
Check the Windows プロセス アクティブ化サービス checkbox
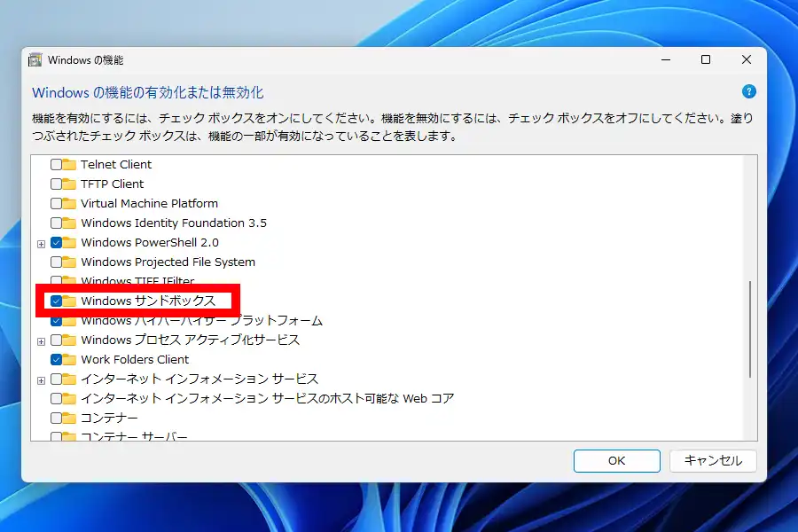click(56, 340)
